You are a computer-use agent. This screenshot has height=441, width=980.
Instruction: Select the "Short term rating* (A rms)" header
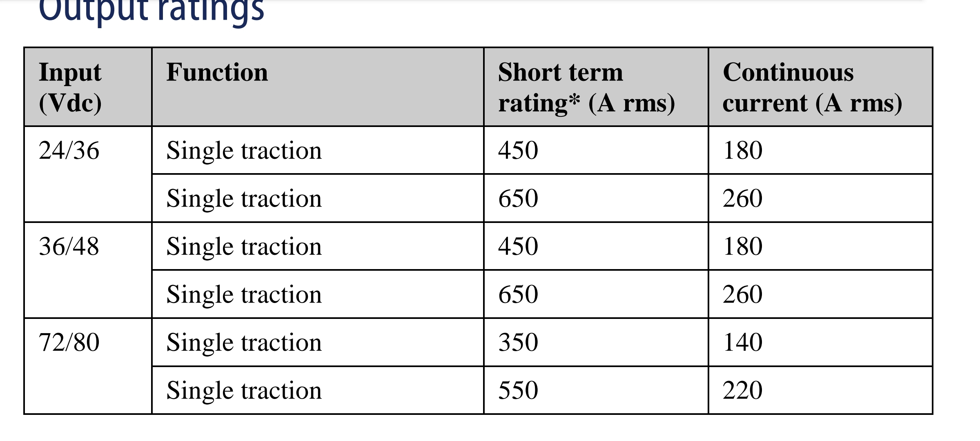(x=586, y=87)
